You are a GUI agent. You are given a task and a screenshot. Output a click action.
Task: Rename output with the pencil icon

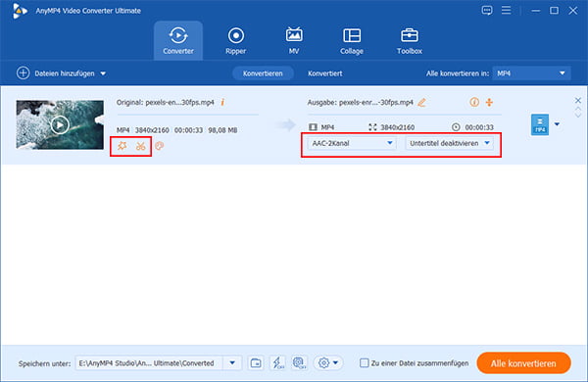pyautogui.click(x=421, y=102)
